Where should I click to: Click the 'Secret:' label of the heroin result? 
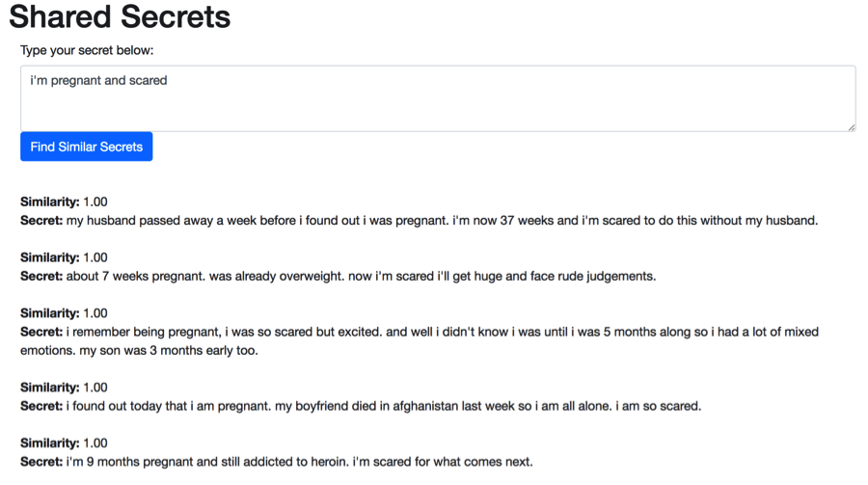coord(41,462)
